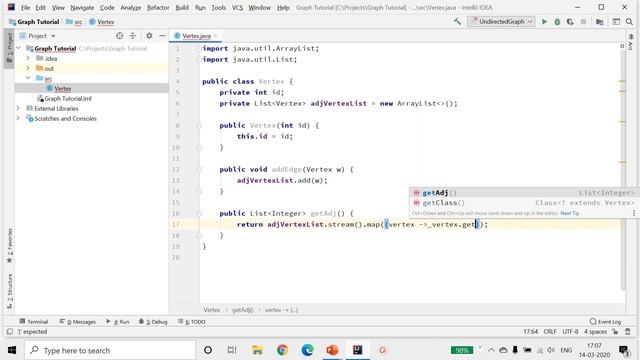The image size is (640, 360).
Task: Fold the Vertex constructor at line 8
Action: tap(200, 126)
